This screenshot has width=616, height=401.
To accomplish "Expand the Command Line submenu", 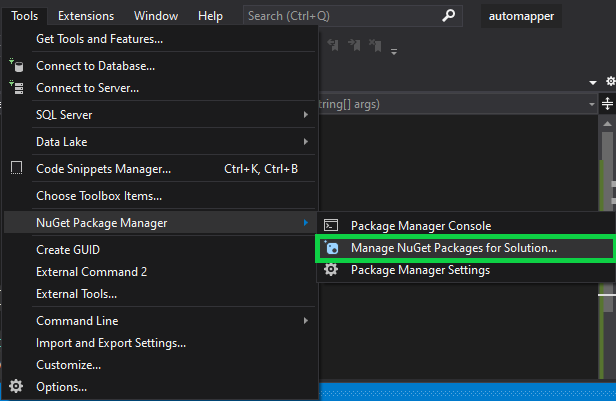I will 161,321.
